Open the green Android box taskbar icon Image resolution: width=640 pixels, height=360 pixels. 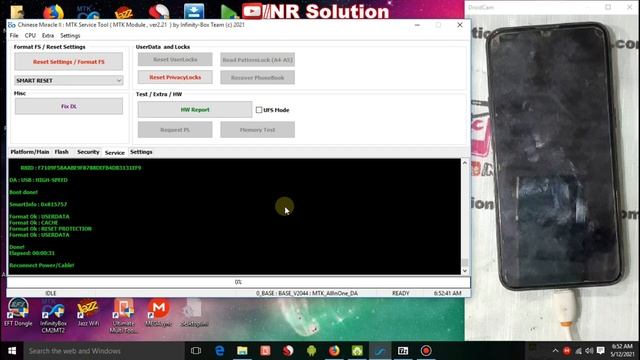pyautogui.click(x=357, y=351)
